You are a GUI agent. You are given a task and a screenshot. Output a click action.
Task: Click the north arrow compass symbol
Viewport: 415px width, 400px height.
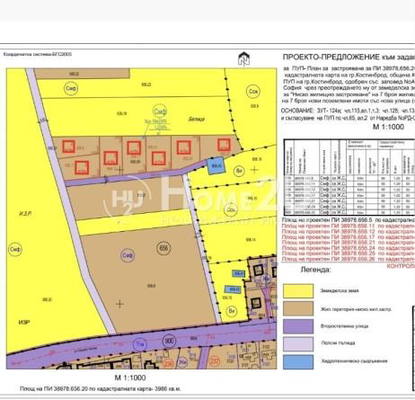(244, 59)
